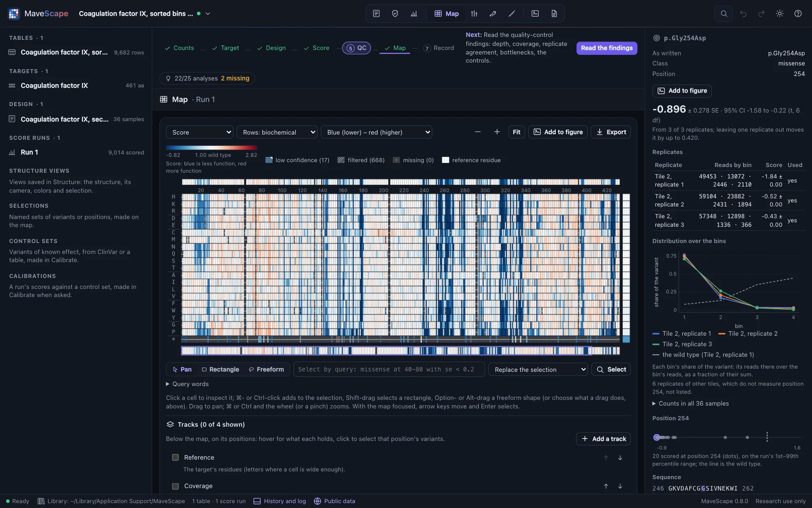Enable the Coverage track checkbox
Image resolution: width=812 pixels, height=508 pixels.
(x=175, y=486)
